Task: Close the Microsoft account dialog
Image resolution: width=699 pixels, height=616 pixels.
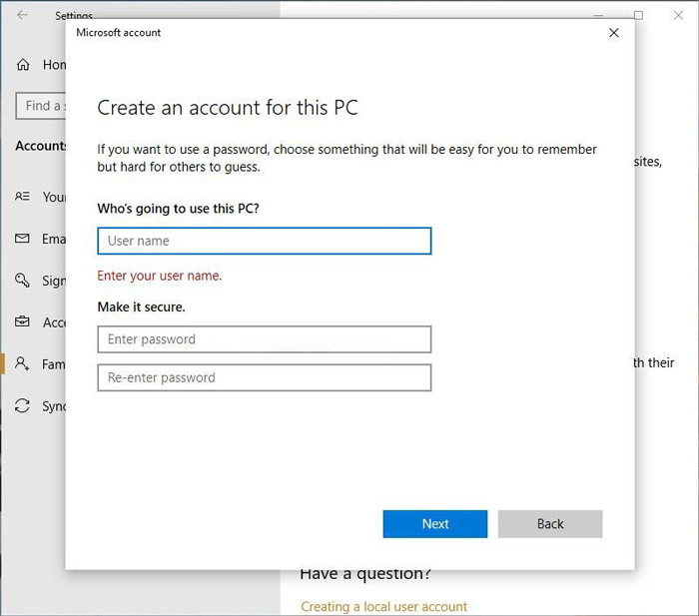Action: [614, 33]
